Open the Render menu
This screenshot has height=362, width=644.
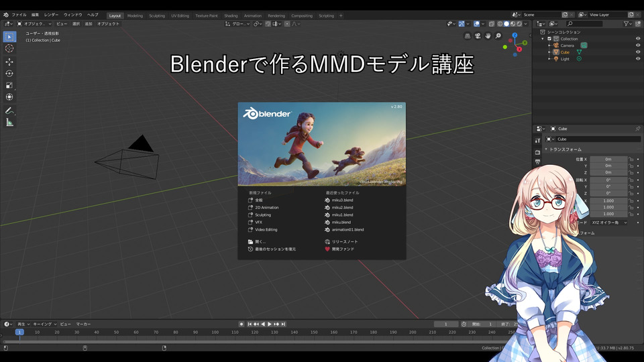coord(52,15)
